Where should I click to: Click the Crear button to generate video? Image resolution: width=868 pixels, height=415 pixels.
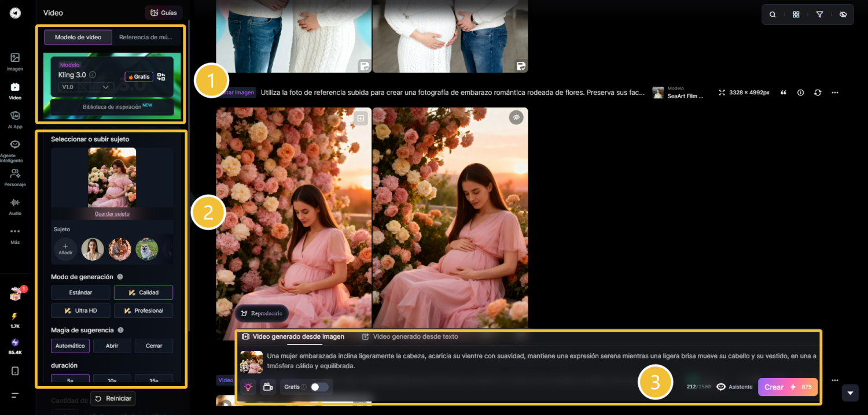788,387
